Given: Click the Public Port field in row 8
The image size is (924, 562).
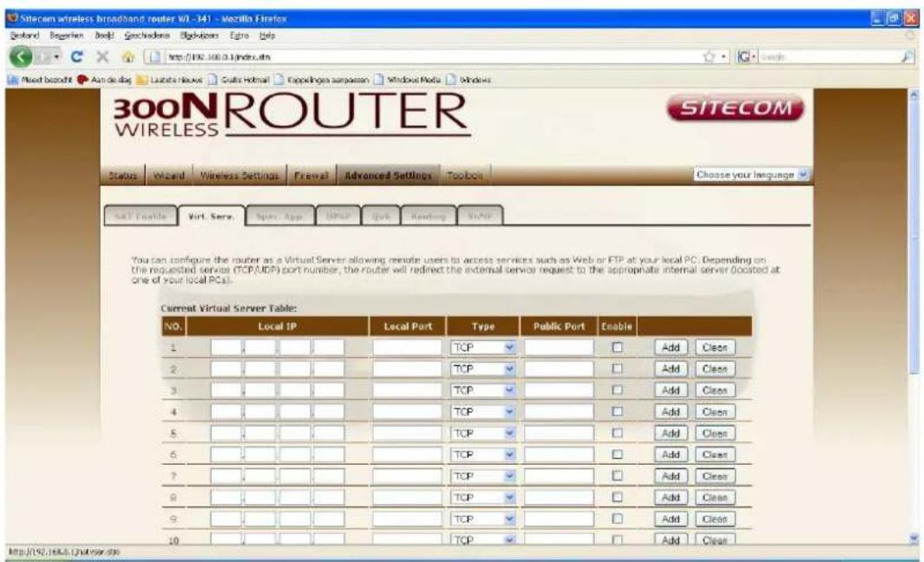Looking at the screenshot, I should pyautogui.click(x=559, y=497).
